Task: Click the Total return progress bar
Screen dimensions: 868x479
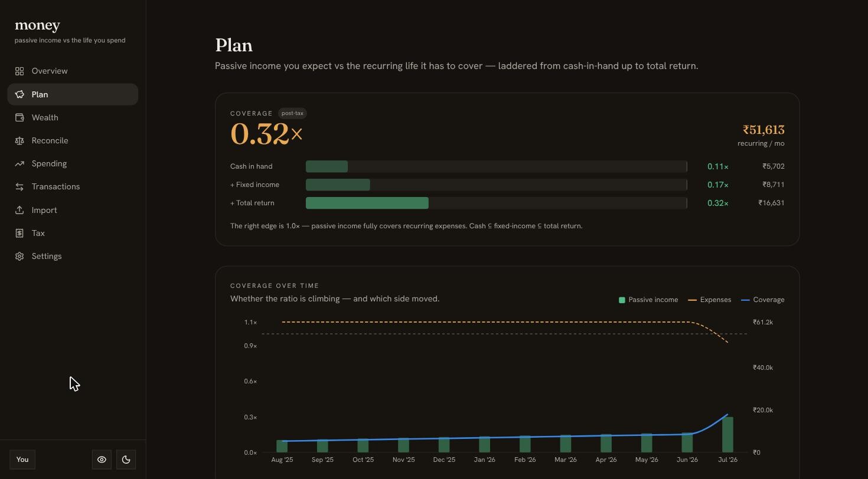Action: click(496, 203)
